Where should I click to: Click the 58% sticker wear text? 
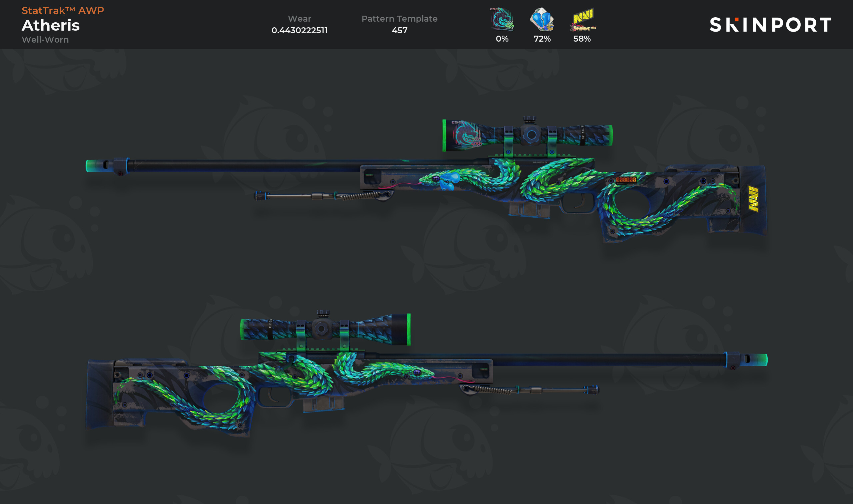(582, 39)
